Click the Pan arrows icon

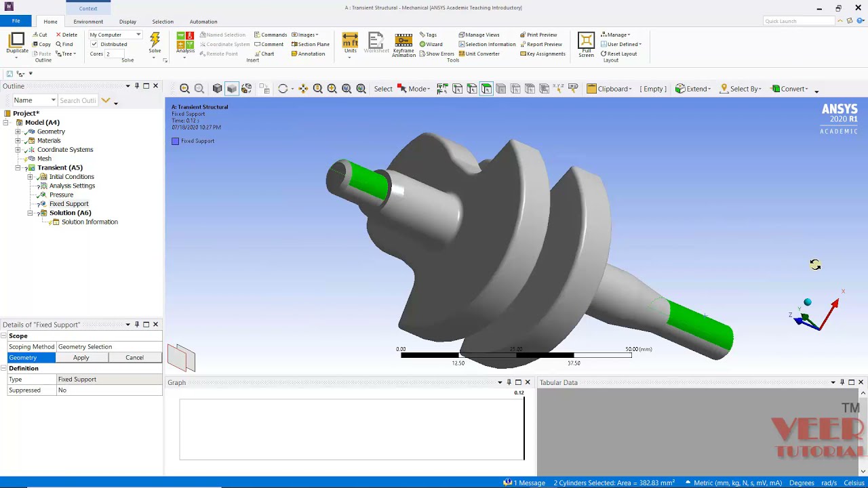pyautogui.click(x=303, y=89)
